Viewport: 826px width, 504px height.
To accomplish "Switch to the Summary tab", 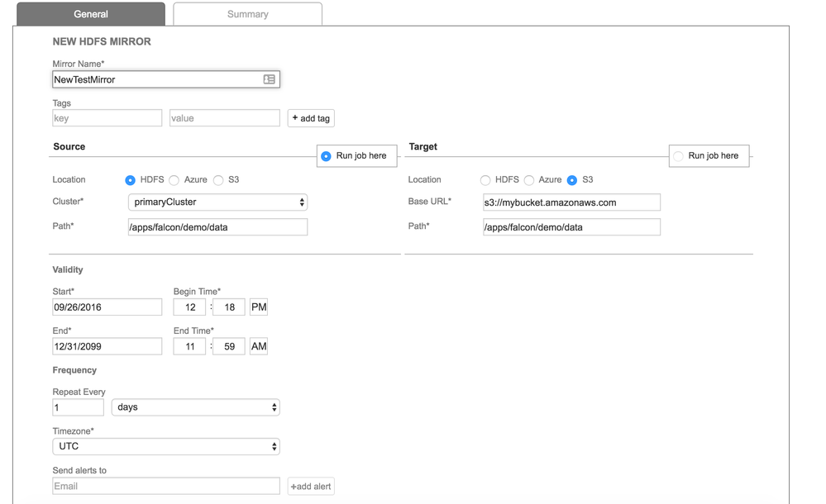I will pyautogui.click(x=247, y=14).
